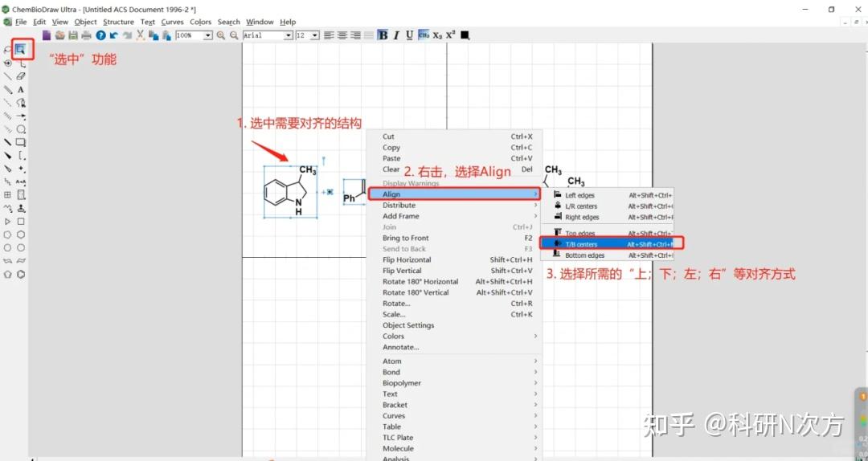Select the Chemical Symbols tool
Screen dimensions: 868x461
coord(21,169)
